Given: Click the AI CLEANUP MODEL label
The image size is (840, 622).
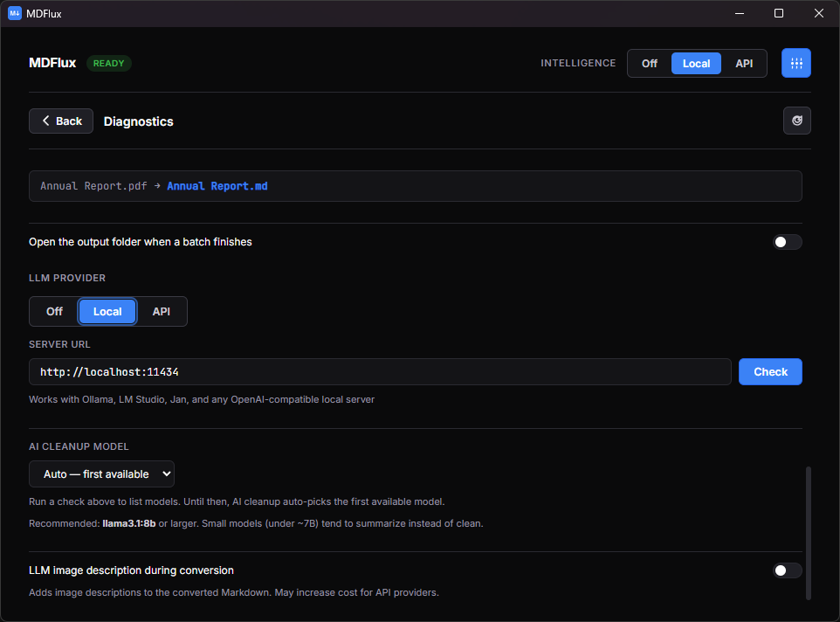Looking at the screenshot, I should point(79,446).
